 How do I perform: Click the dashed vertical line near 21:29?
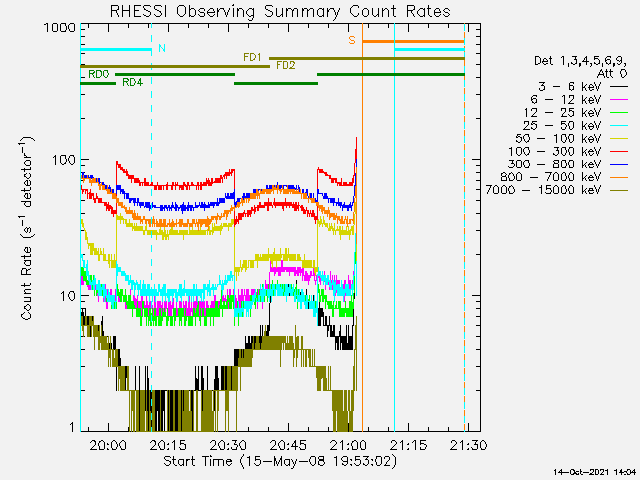click(x=464, y=227)
